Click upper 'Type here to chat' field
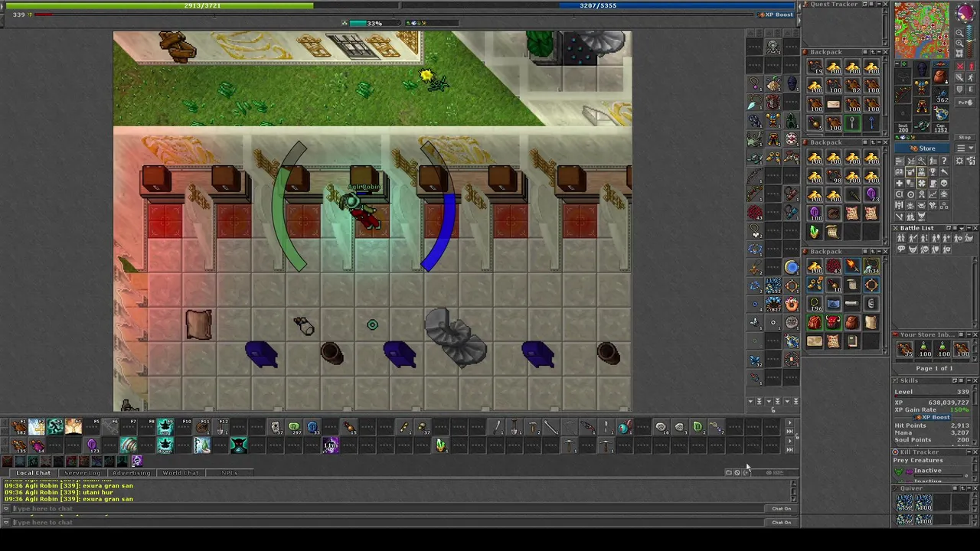 pyautogui.click(x=387, y=509)
